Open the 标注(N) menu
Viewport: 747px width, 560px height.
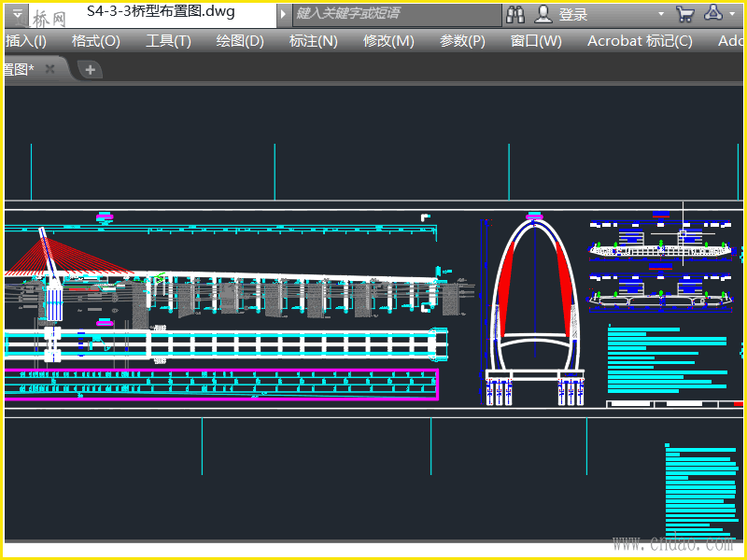tap(313, 41)
